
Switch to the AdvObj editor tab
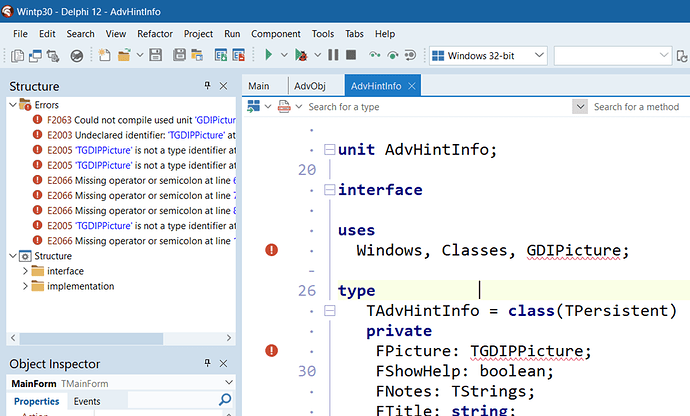310,86
